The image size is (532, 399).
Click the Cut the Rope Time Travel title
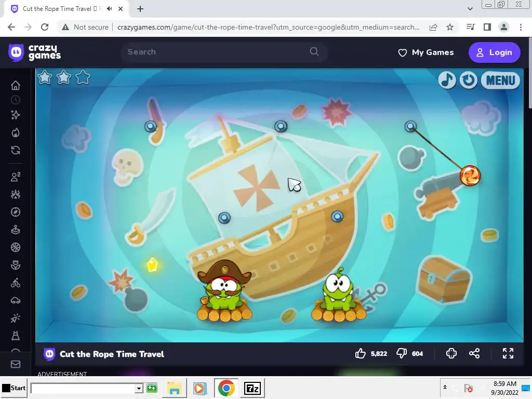pyautogui.click(x=112, y=354)
